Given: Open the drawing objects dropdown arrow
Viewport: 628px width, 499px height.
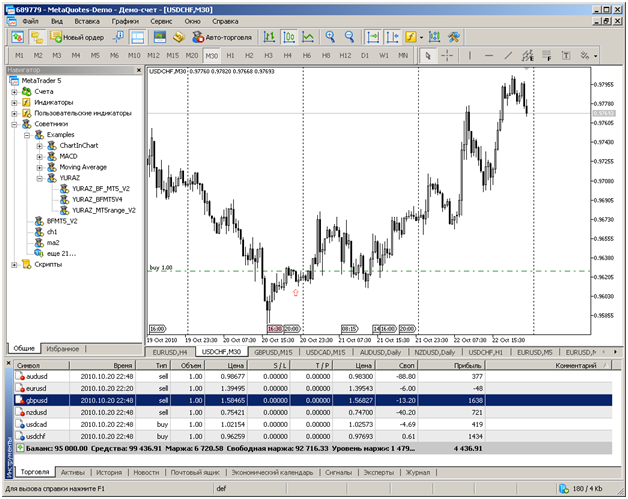Looking at the screenshot, I should pyautogui.click(x=596, y=56).
